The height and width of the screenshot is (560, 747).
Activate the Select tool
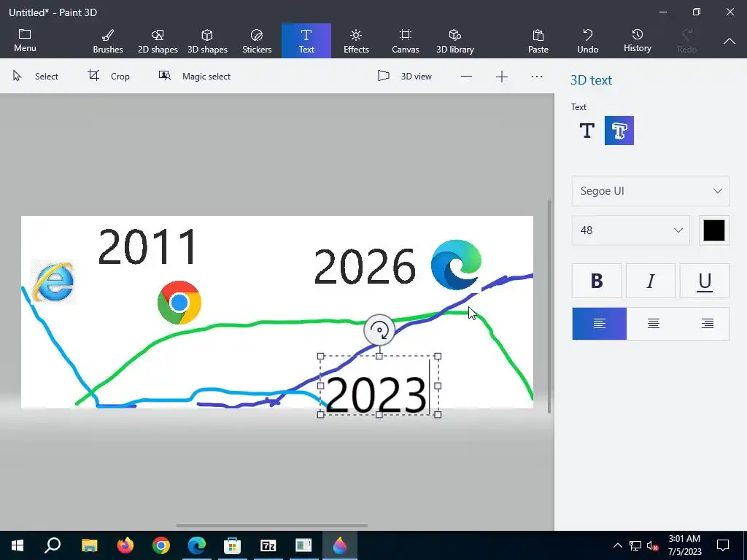(x=36, y=76)
